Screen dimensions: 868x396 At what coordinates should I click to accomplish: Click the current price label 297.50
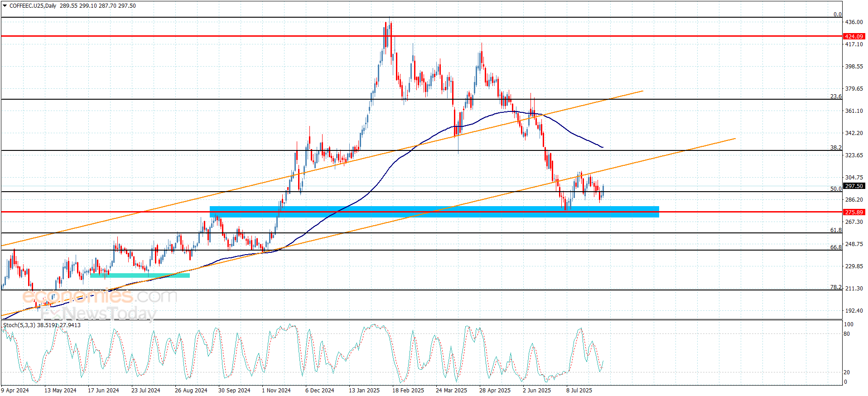click(x=854, y=186)
